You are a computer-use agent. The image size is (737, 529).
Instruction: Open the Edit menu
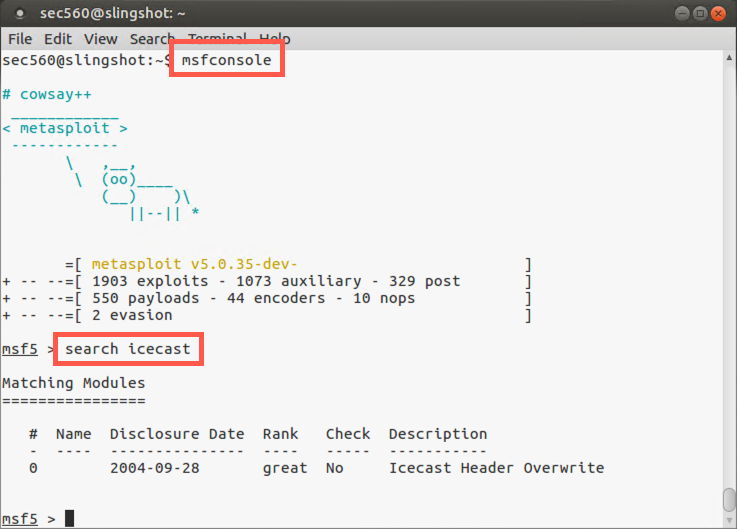(x=58, y=39)
